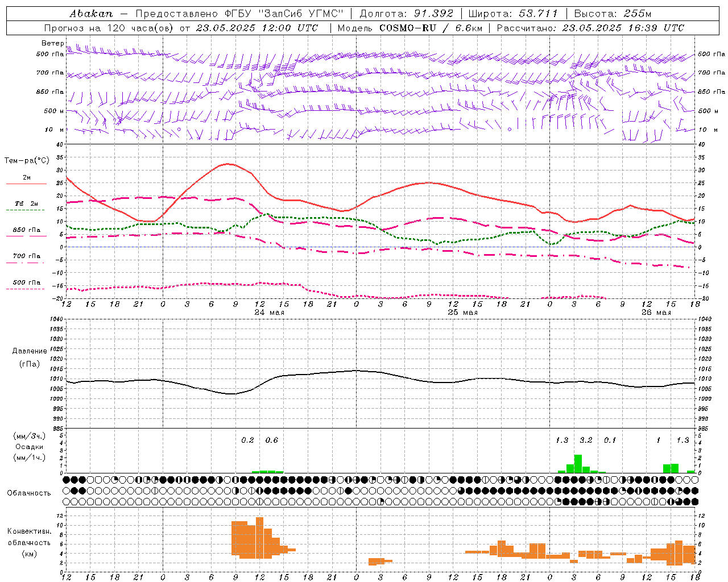This screenshot has width=728, height=582.
Task: Click the (мм/3ч.) precipitation unit label
Action: click(x=30, y=436)
